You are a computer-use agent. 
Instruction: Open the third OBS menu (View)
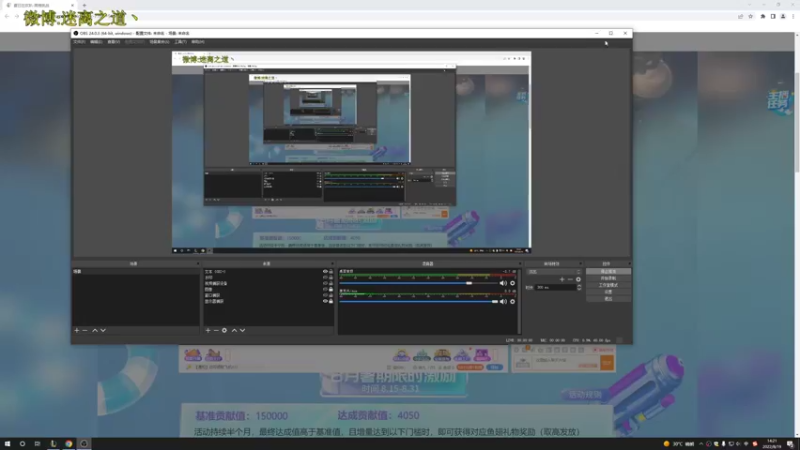pyautogui.click(x=114, y=42)
